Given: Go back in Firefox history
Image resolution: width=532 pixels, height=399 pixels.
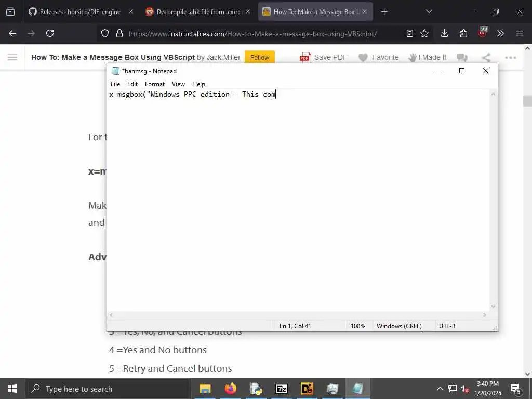Looking at the screenshot, I should tap(12, 33).
